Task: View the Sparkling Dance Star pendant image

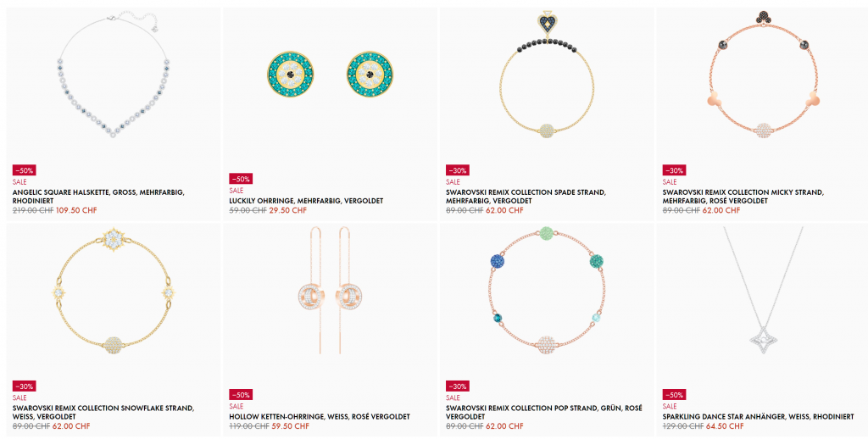Action: coord(764,288)
